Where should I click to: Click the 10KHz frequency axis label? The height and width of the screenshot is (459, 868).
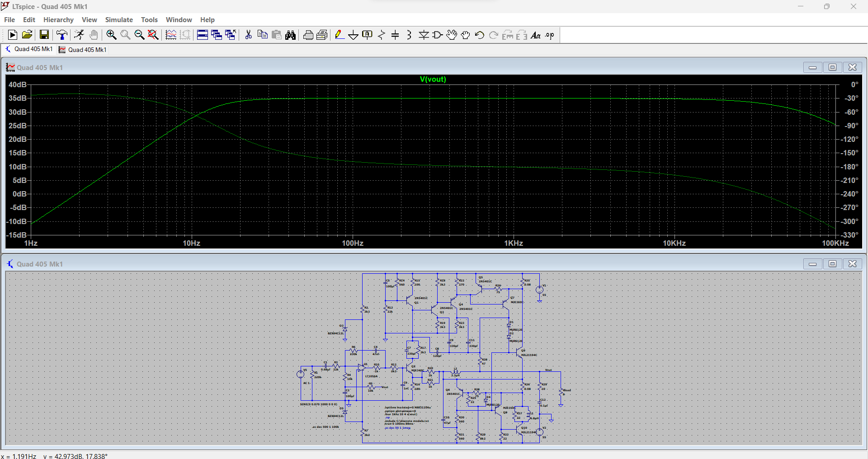pyautogui.click(x=674, y=243)
